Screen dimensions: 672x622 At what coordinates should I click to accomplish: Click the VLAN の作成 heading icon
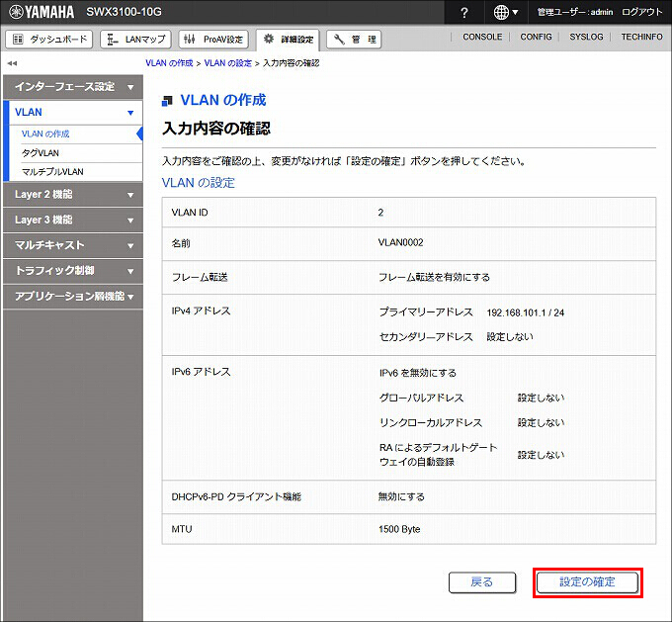(167, 101)
